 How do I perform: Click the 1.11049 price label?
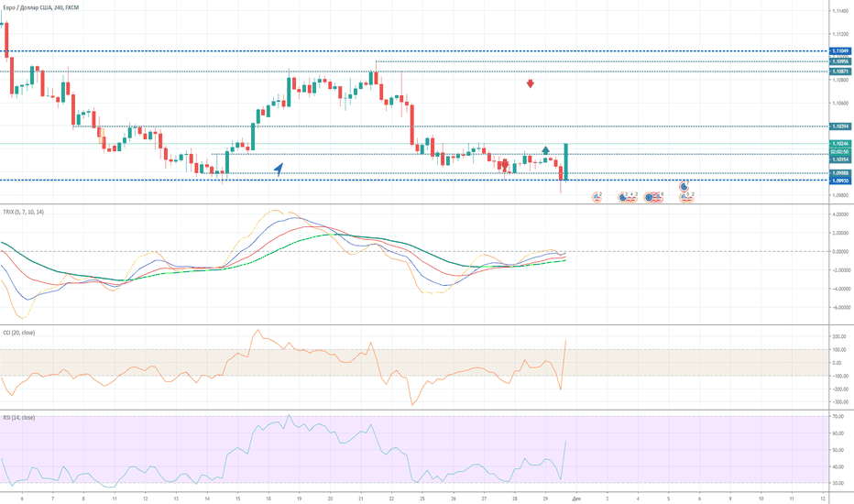[x=839, y=51]
